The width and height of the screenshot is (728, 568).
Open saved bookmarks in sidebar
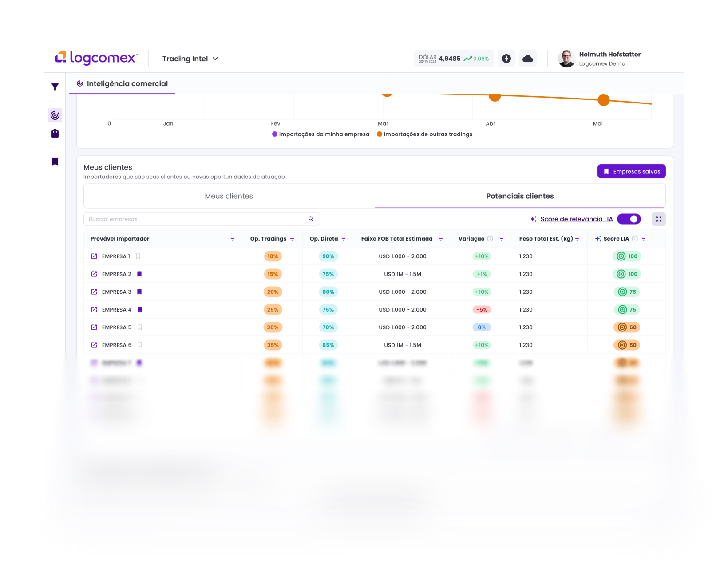55,162
